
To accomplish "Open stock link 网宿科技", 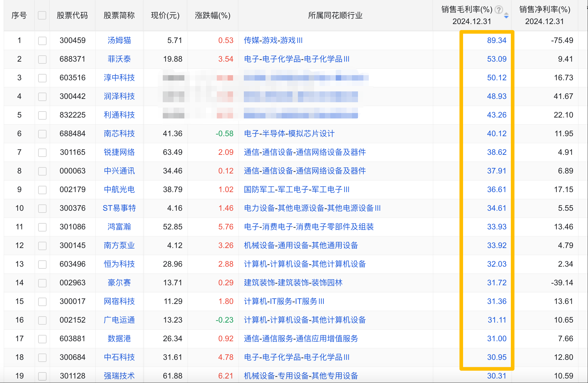I will (119, 301).
